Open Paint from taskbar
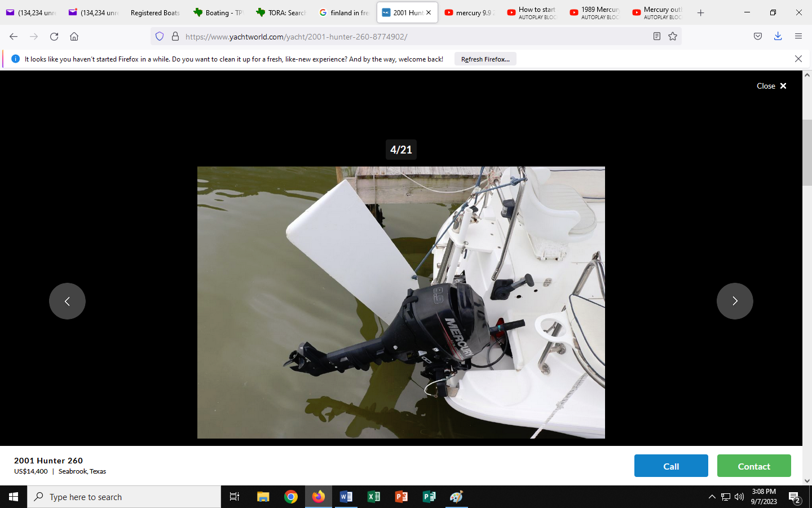 click(x=457, y=497)
